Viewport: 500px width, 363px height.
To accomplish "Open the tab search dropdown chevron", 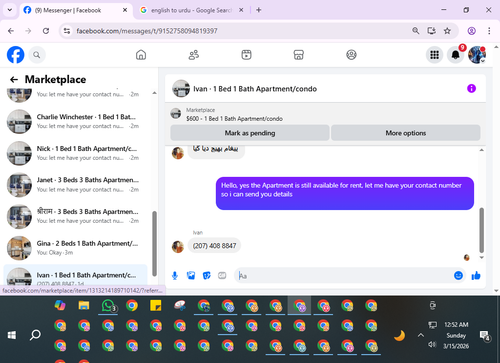I will click(x=10, y=10).
